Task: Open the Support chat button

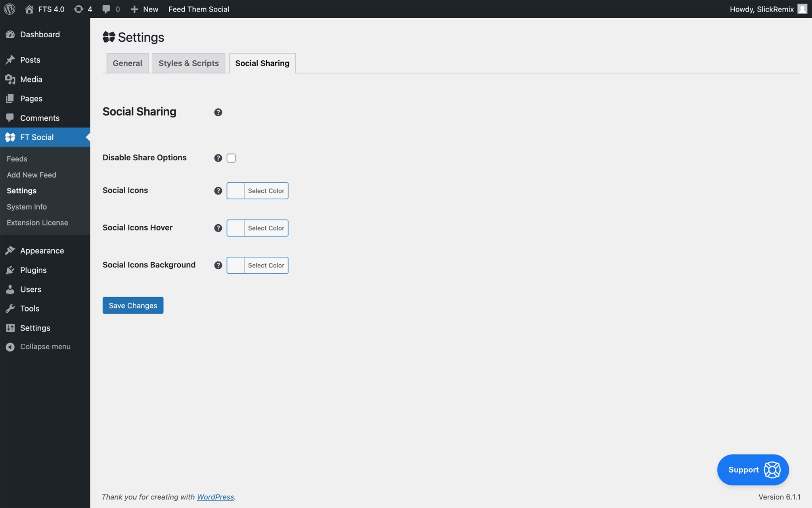Action: point(753,470)
